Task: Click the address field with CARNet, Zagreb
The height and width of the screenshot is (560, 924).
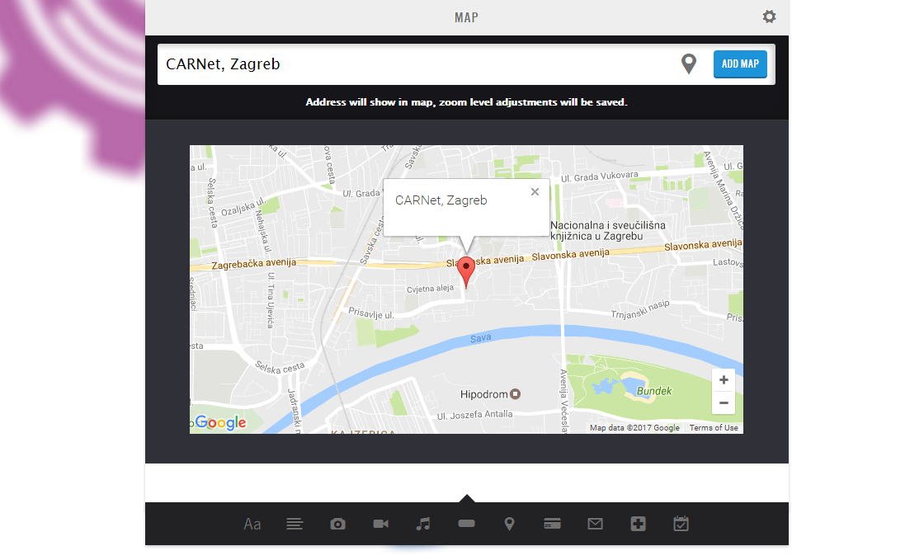Action: coord(412,64)
